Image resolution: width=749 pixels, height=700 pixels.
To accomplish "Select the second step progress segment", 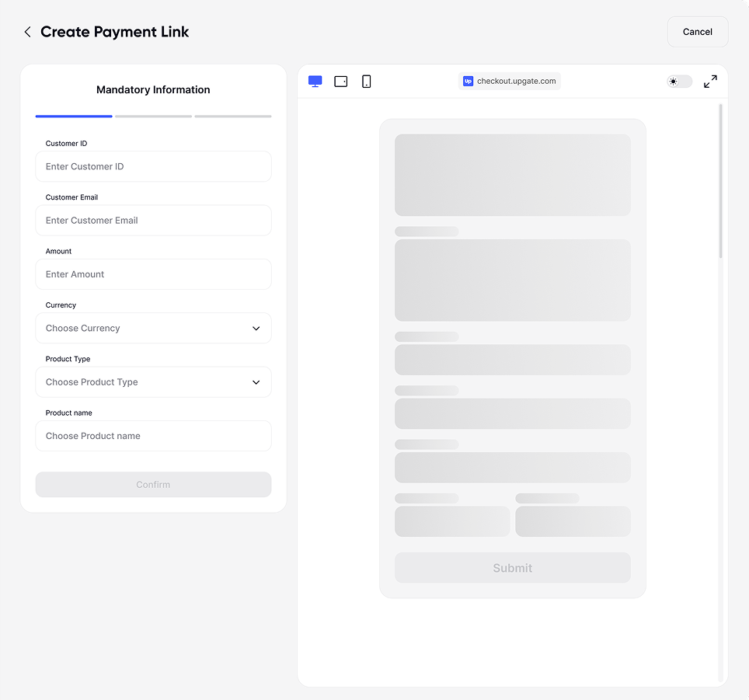I will point(153,116).
